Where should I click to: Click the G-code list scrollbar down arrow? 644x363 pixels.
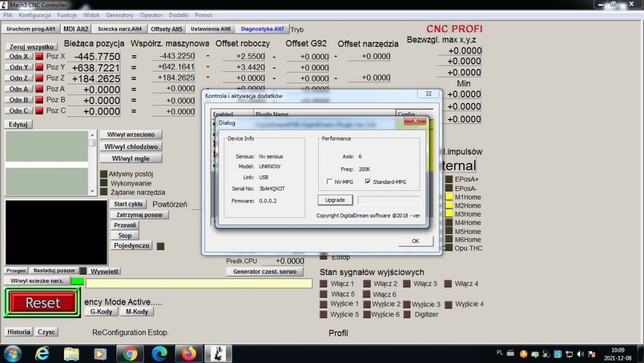(x=92, y=191)
